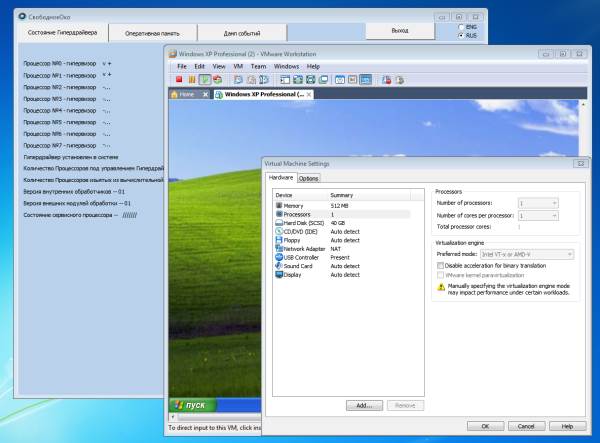Toggle the sidebar show/hide toolbar icon
This screenshot has height=443, width=600.
pos(285,80)
